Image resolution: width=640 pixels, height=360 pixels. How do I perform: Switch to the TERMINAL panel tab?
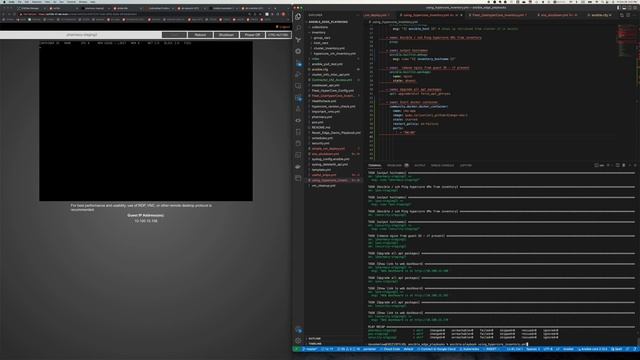(x=374, y=165)
